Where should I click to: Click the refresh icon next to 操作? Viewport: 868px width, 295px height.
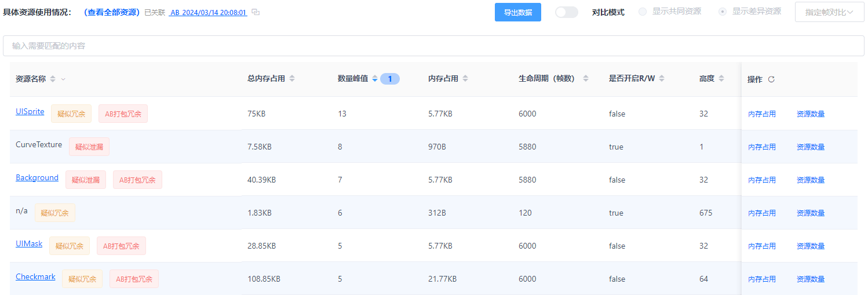[x=771, y=79]
